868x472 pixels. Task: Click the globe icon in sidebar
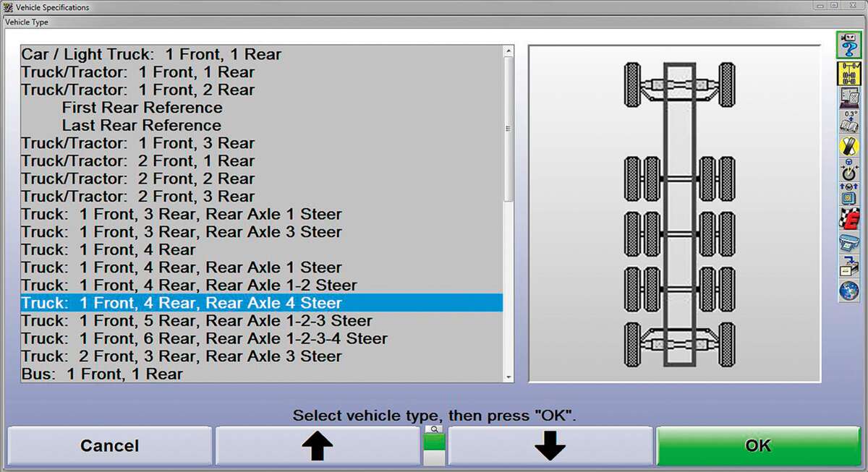tap(847, 291)
